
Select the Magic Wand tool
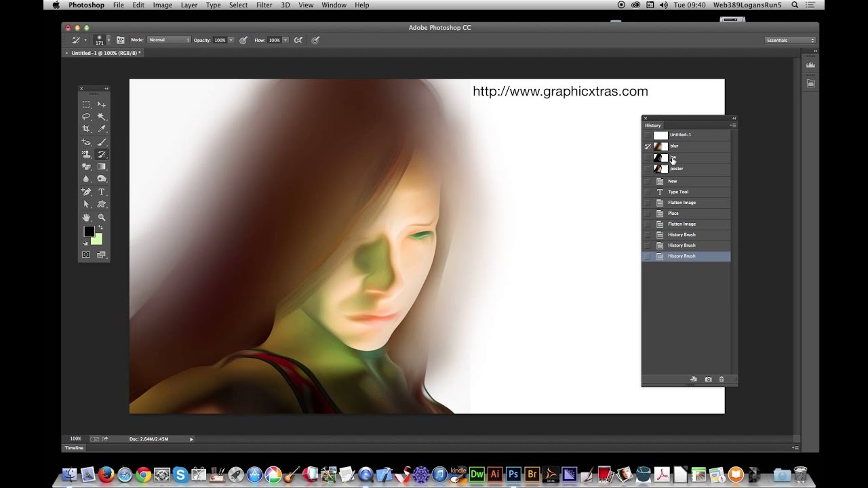(101, 117)
